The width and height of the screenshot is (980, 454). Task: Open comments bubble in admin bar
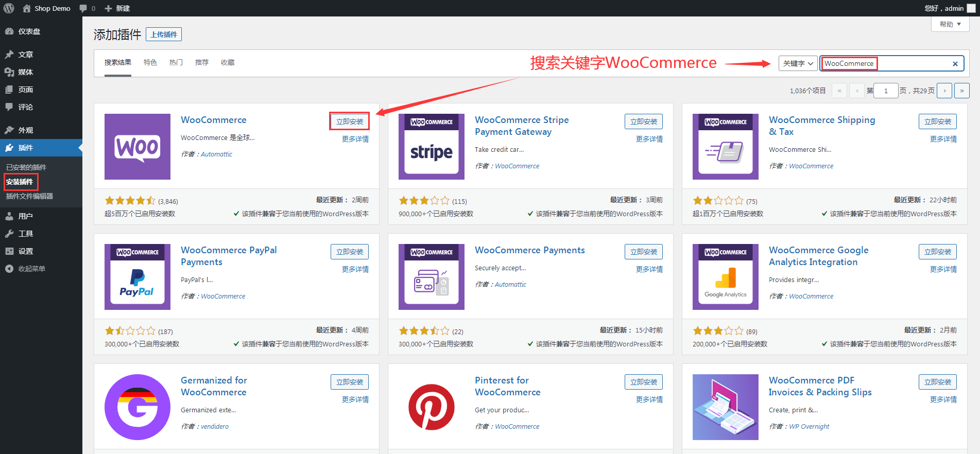[x=88, y=8]
